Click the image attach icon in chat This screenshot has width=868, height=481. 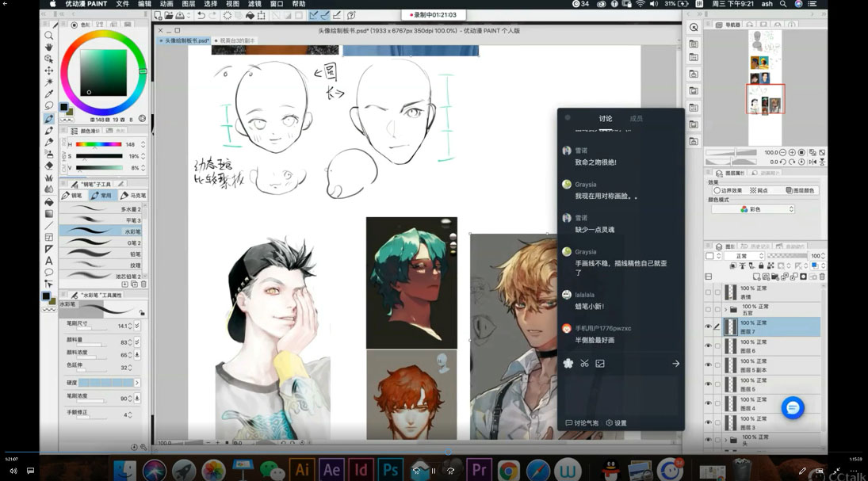pos(600,363)
